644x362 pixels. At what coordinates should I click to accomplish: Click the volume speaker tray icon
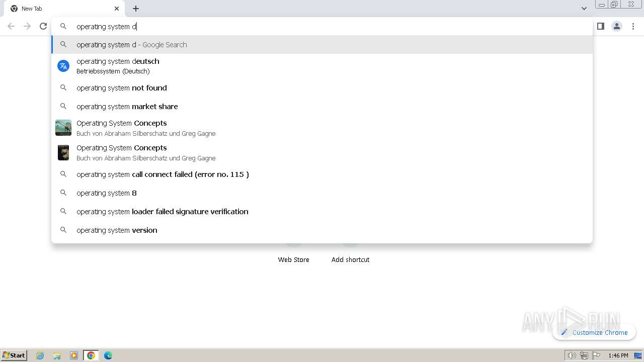(x=572, y=355)
